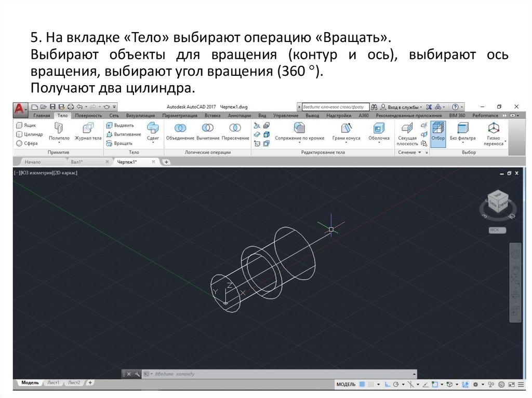Toggle dynamic UCS icon in status bar
This screenshot has width=532, height=398.
pyautogui.click(x=465, y=385)
